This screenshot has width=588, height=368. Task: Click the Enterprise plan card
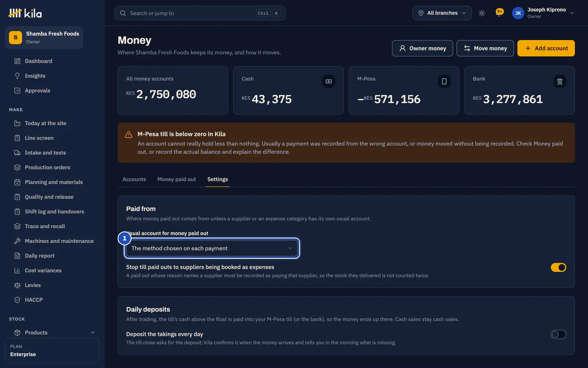[52, 350]
